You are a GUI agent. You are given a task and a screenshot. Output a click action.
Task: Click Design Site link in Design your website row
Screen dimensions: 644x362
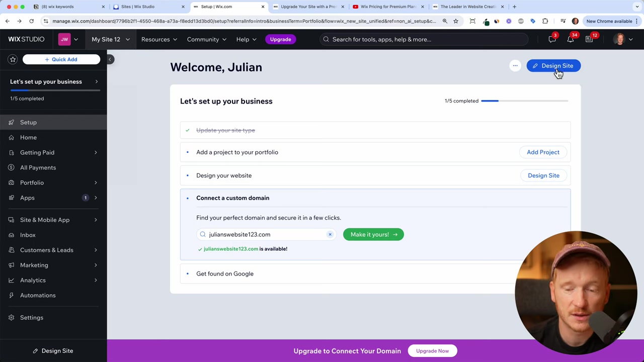(x=543, y=175)
